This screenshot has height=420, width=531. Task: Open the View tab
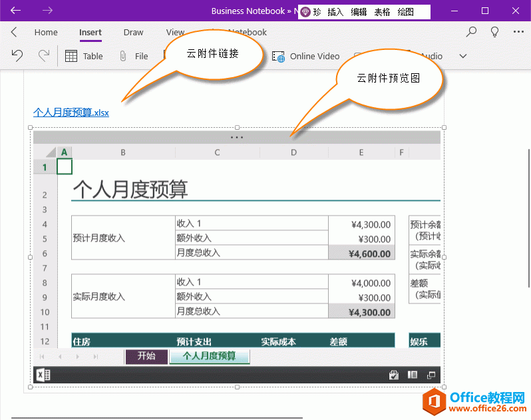pos(175,32)
